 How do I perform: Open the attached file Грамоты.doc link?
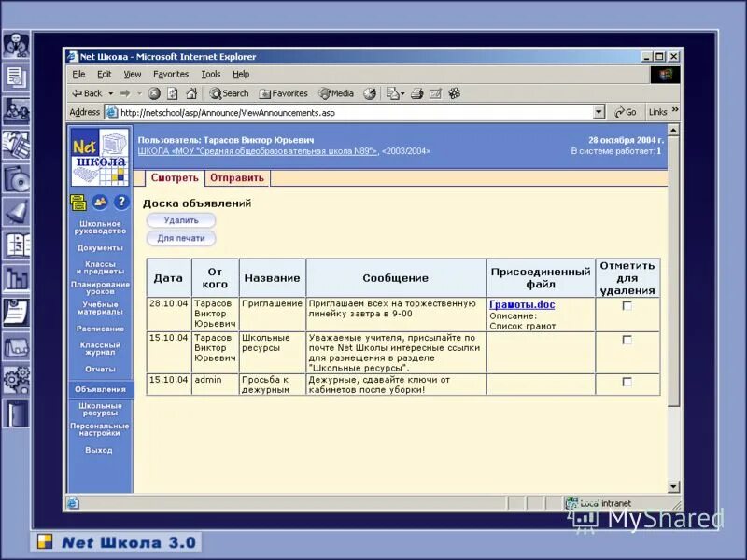click(x=522, y=304)
